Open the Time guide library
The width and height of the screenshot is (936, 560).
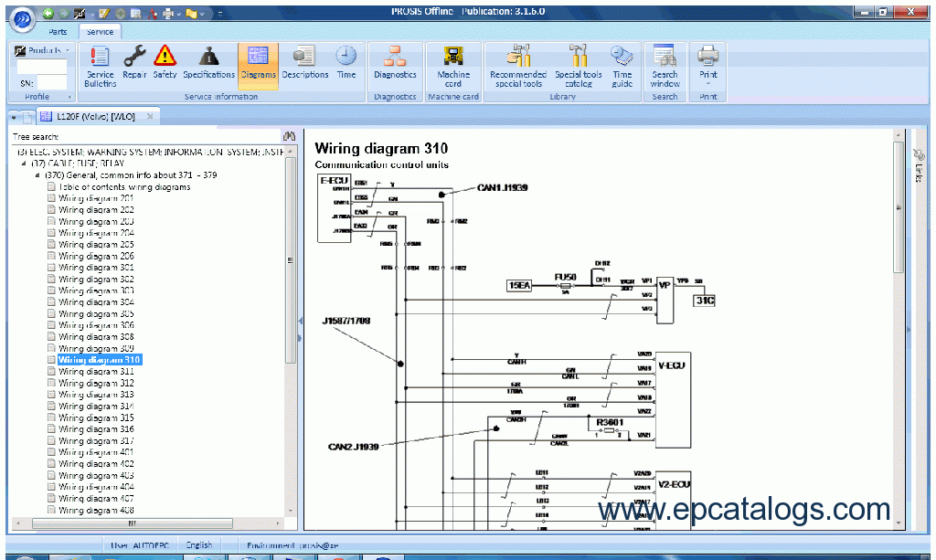pyautogui.click(x=622, y=66)
